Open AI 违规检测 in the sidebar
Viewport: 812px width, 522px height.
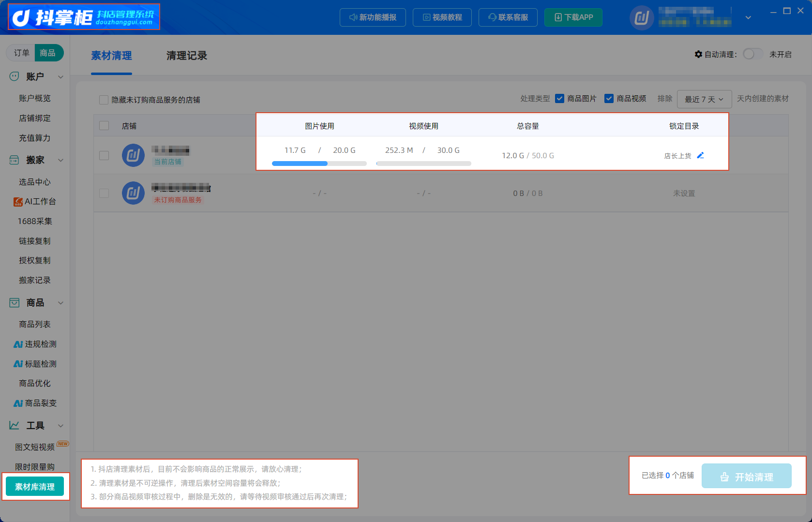click(35, 344)
